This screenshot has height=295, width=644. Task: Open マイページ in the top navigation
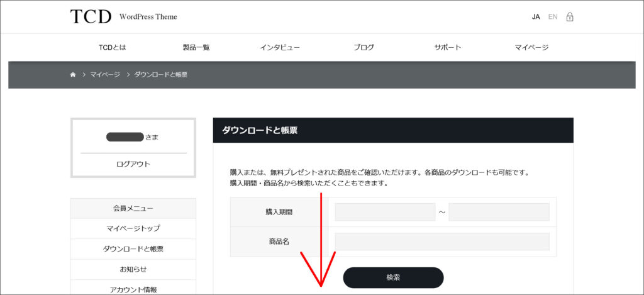531,47
